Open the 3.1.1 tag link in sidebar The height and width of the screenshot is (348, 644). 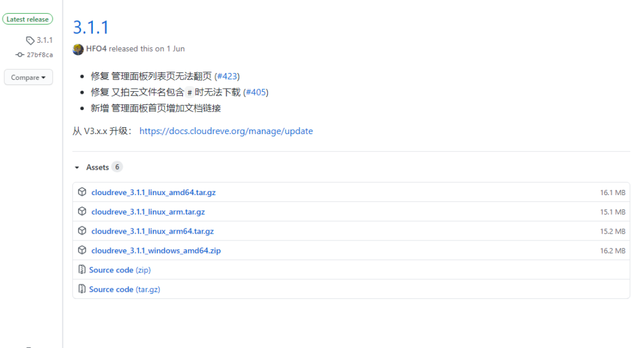tap(45, 40)
